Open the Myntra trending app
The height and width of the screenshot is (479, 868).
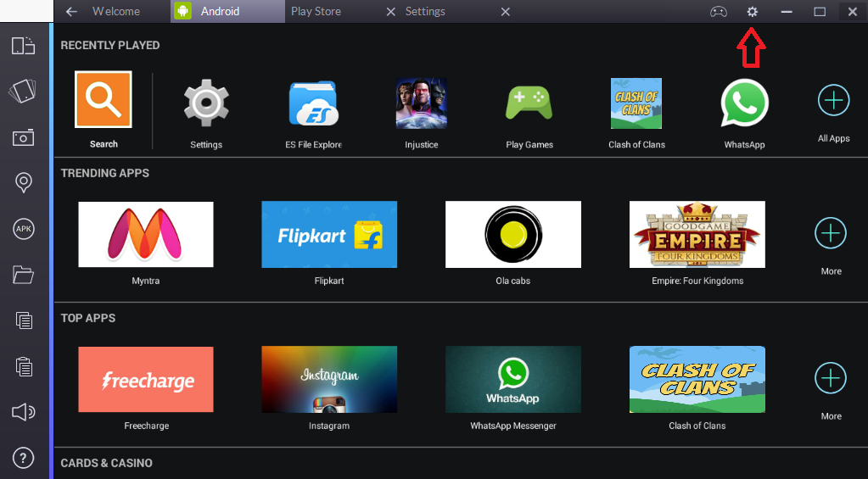point(146,235)
